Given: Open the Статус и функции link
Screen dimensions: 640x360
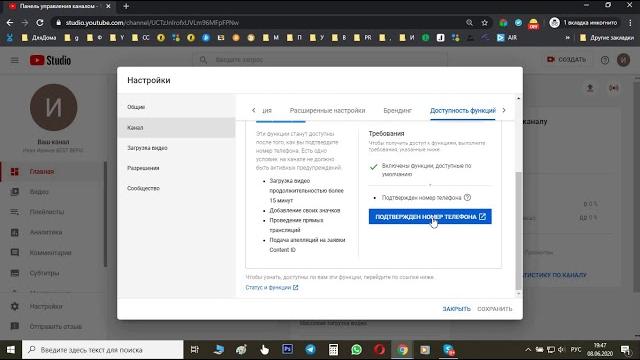Looking at the screenshot, I should (x=272, y=287).
